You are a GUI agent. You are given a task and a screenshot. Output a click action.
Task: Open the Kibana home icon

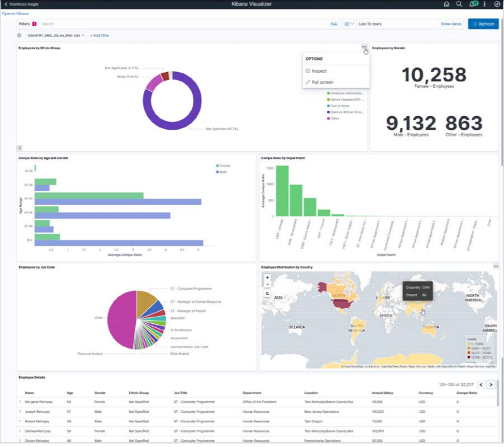[447, 4]
